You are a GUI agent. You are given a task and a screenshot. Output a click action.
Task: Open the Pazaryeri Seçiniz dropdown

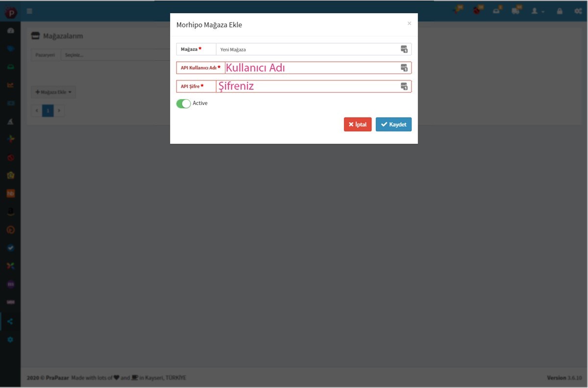tap(115, 55)
